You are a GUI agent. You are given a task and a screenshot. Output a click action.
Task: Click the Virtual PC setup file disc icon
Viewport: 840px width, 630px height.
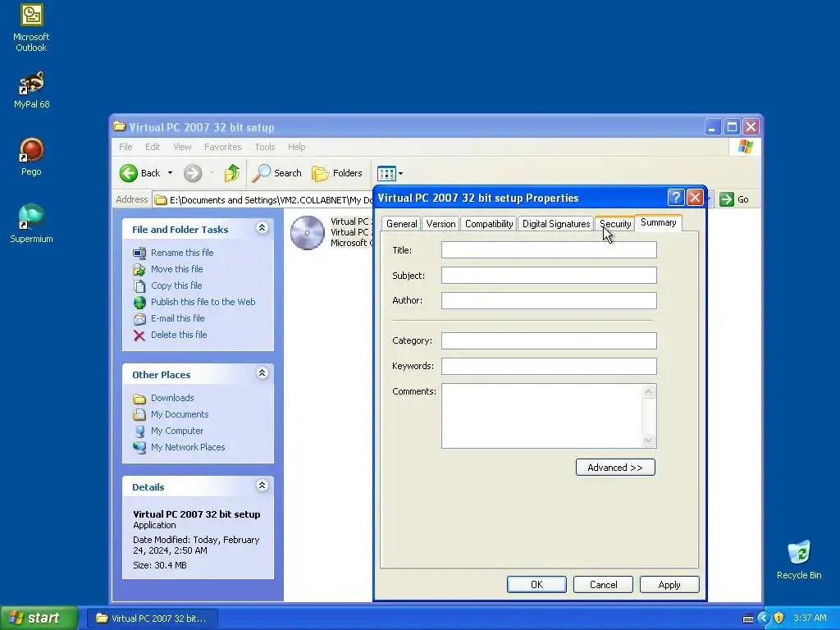(308, 232)
